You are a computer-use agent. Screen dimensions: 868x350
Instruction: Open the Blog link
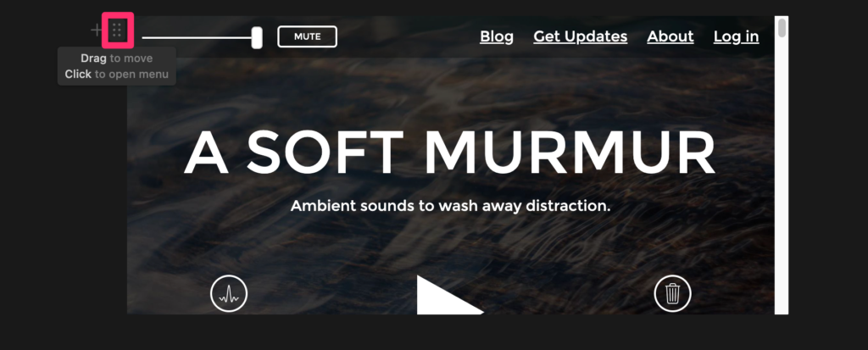coord(497,36)
